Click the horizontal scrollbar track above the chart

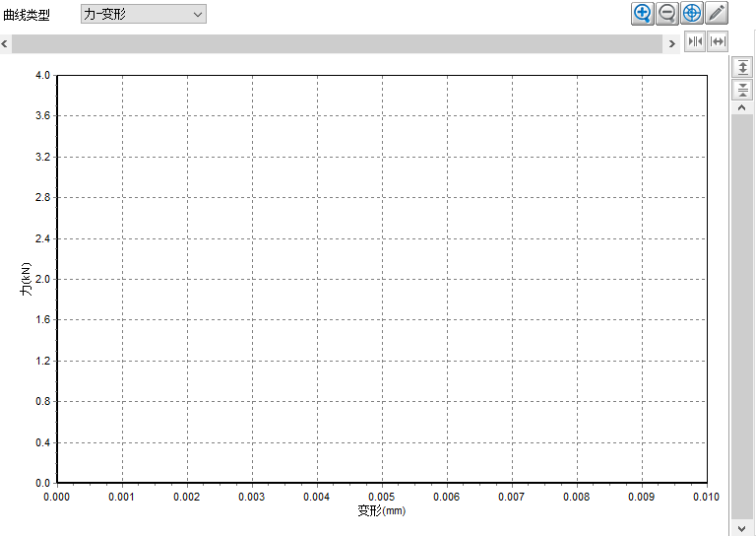coord(337,44)
